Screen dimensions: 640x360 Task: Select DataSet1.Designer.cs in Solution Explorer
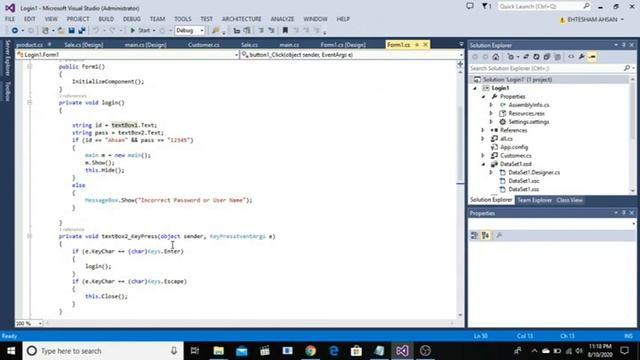click(534, 172)
